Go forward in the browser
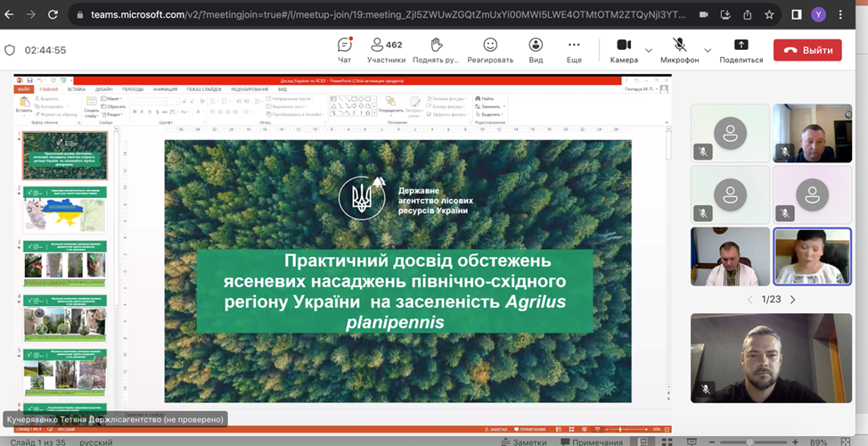868x446 pixels. pyautogui.click(x=31, y=15)
